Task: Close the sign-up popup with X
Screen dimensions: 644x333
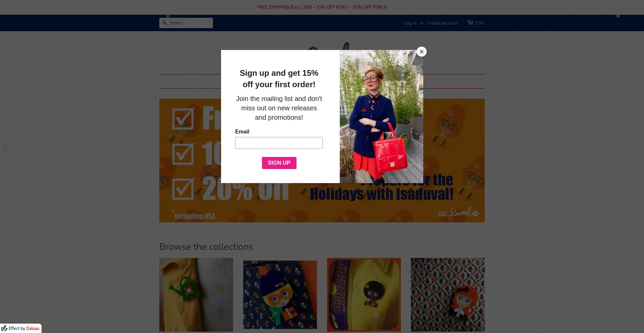Action: tap(422, 52)
